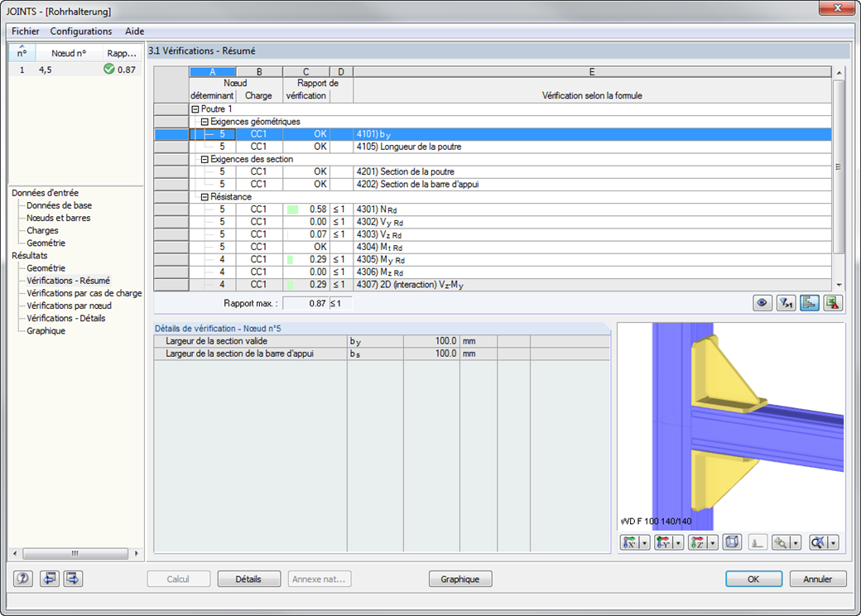Click the Largeur de la section valide row
Viewport: 861px width, 616px height.
[x=382, y=341]
